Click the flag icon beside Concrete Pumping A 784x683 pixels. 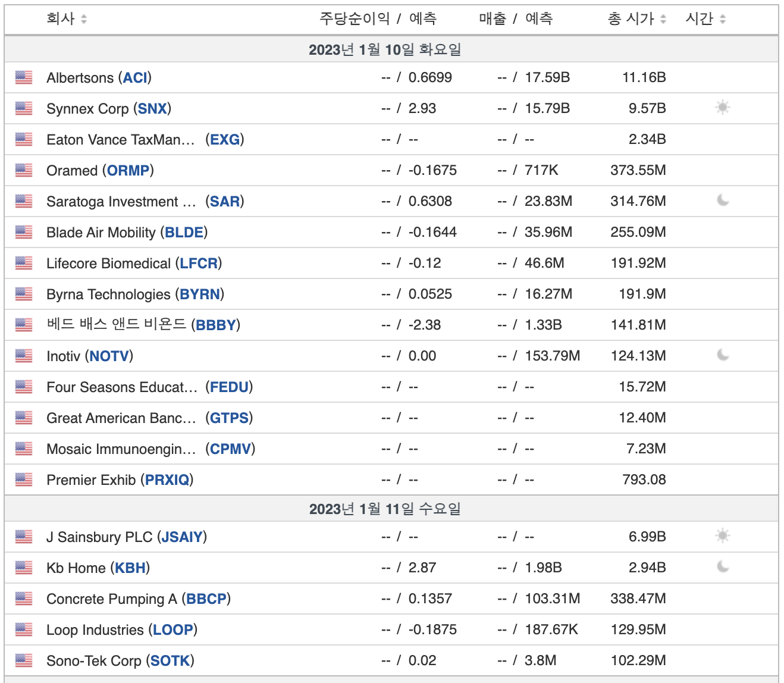pos(24,599)
